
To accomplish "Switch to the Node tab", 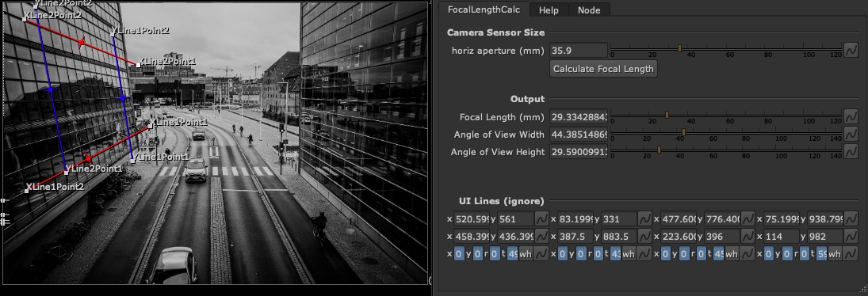I will coord(589,10).
